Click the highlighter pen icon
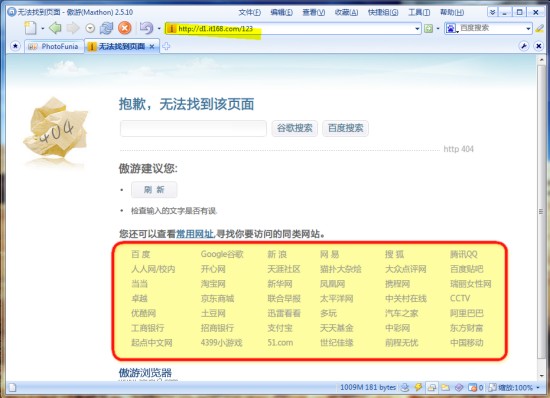The image size is (550, 398). pos(540,28)
